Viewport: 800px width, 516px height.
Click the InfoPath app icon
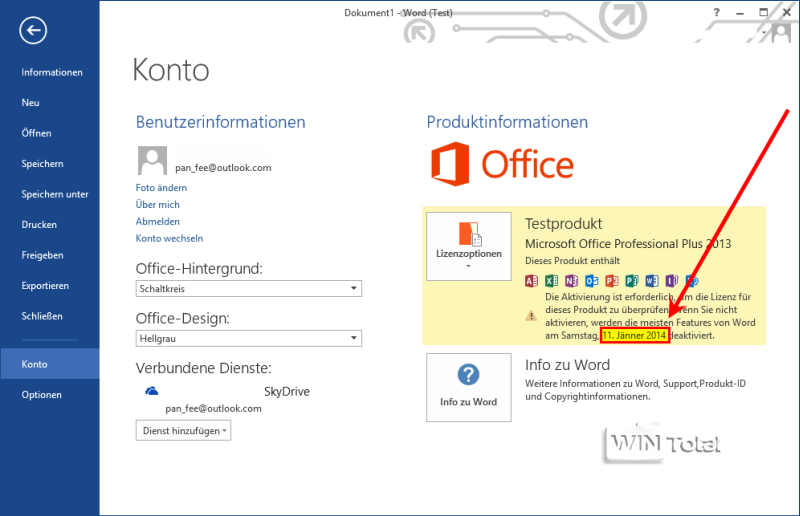pyautogui.click(x=671, y=281)
